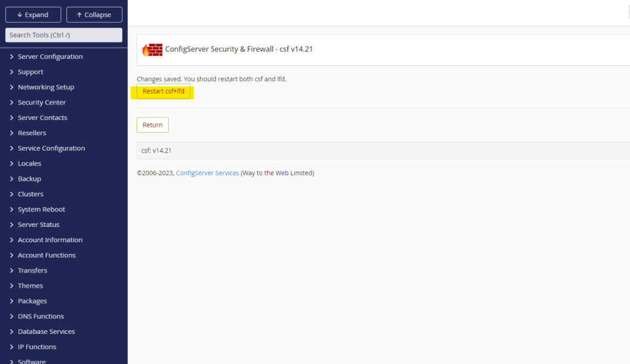This screenshot has height=364, width=630.
Task: Expand the DNS Functions section
Action: (41, 316)
